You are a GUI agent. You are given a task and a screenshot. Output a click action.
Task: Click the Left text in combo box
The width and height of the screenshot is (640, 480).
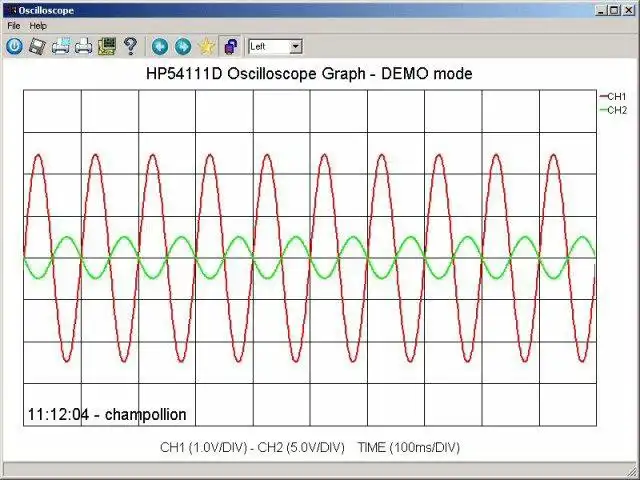[258, 47]
